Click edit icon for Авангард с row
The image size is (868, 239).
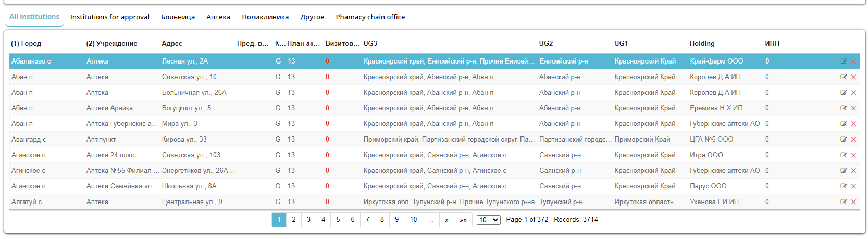[844, 140]
